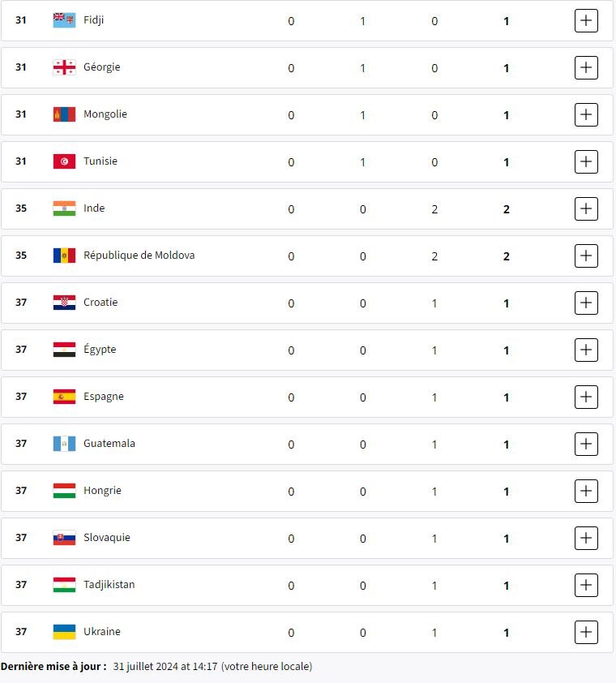This screenshot has height=683, width=616.
Task: Expand the Slovaquie row plus button
Action: click(586, 538)
